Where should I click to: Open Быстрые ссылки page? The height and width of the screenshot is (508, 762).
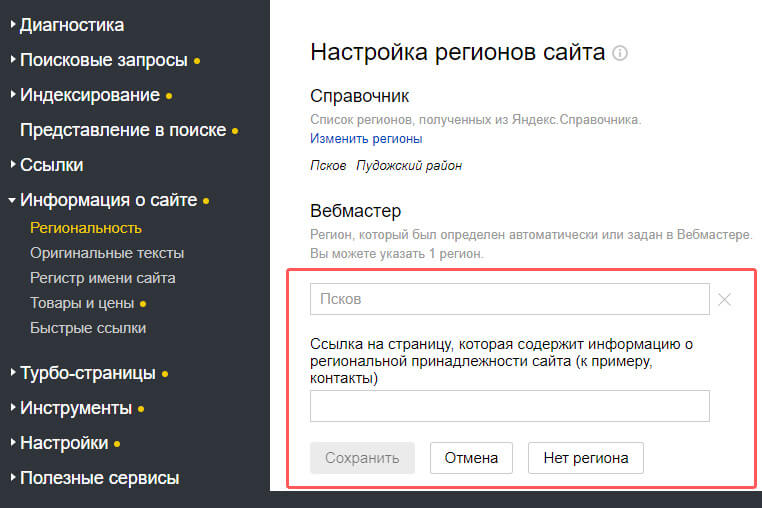[88, 328]
